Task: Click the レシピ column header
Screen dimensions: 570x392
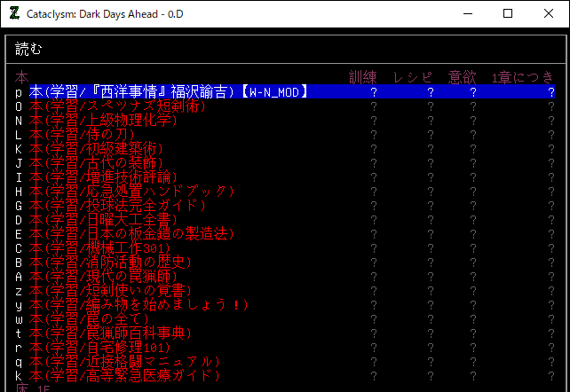Action: pyautogui.click(x=416, y=77)
